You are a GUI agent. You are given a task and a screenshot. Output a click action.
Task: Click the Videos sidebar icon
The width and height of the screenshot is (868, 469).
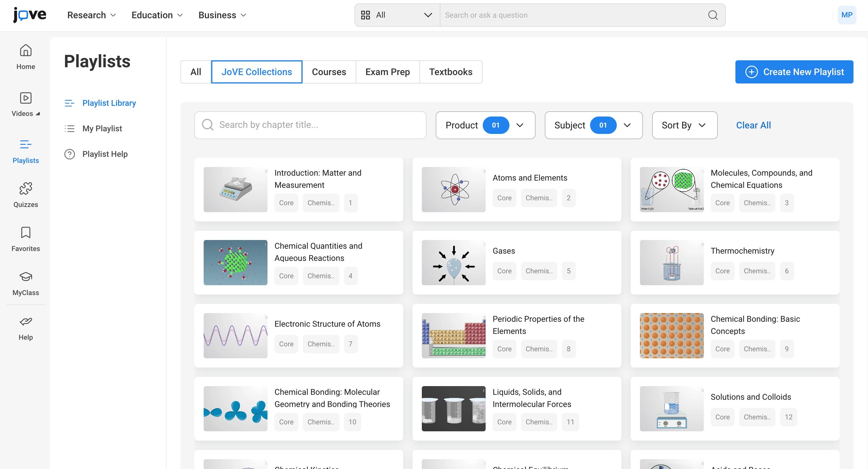pos(26,98)
